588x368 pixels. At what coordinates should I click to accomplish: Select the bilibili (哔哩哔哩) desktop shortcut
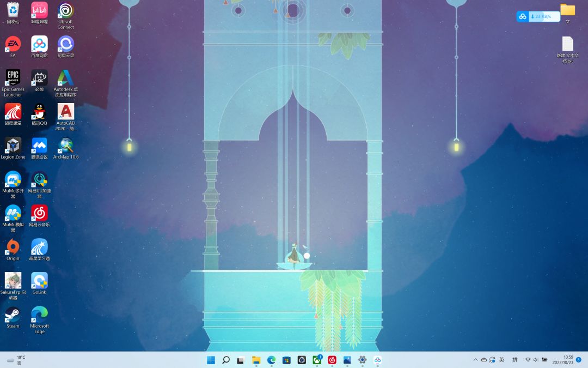39,13
